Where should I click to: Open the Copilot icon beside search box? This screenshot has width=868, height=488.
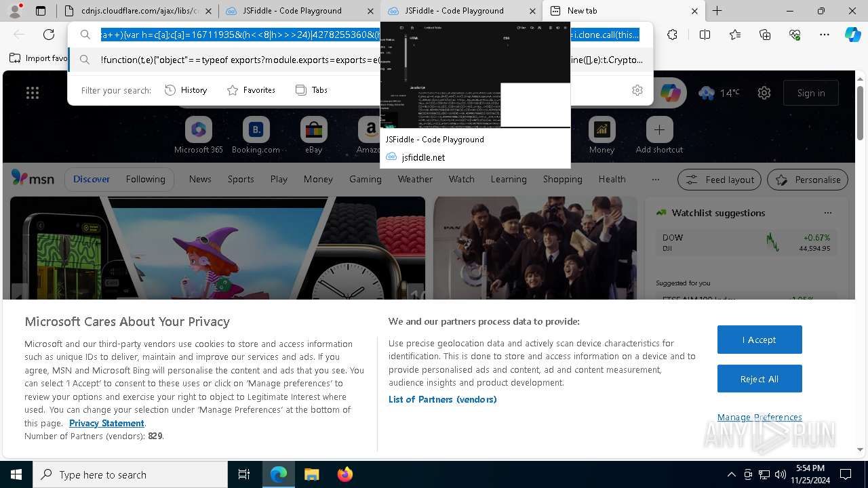670,93
